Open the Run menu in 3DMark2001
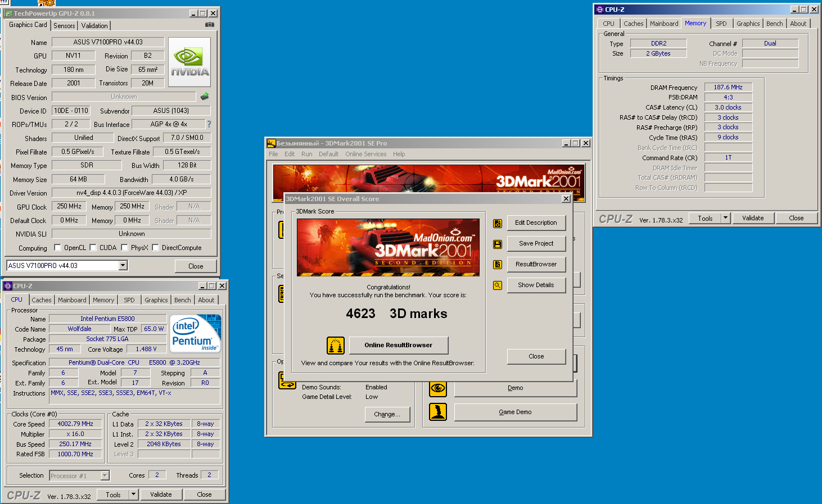Viewport: 822px width, 504px height. (x=306, y=154)
